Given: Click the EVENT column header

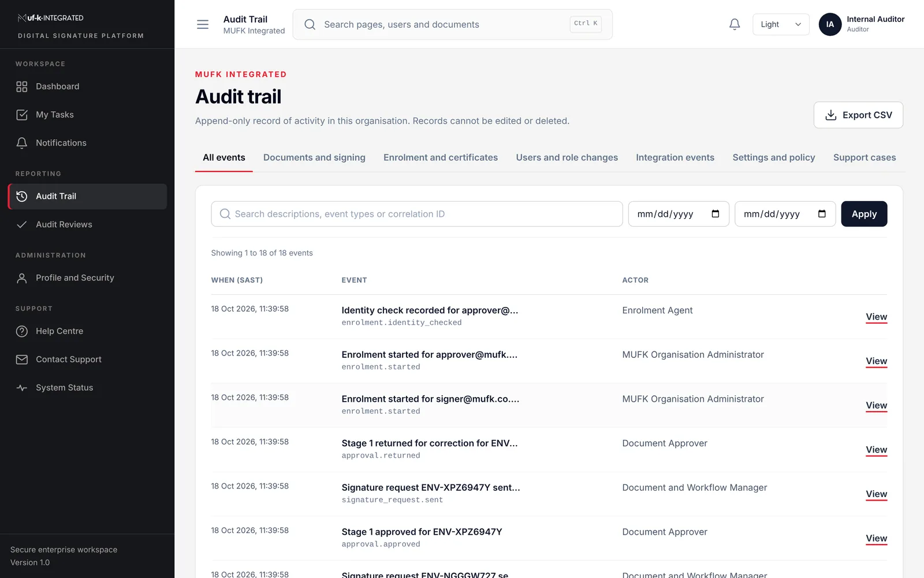Looking at the screenshot, I should click(354, 280).
